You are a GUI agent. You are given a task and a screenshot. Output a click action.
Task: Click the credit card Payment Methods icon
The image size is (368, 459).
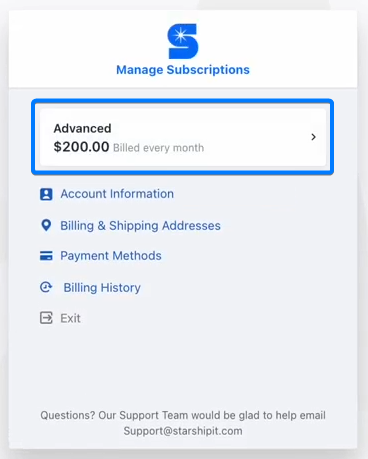point(46,256)
